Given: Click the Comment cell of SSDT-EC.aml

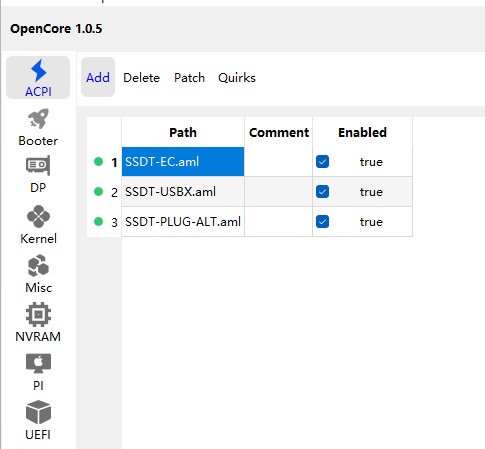Looking at the screenshot, I should [x=278, y=162].
